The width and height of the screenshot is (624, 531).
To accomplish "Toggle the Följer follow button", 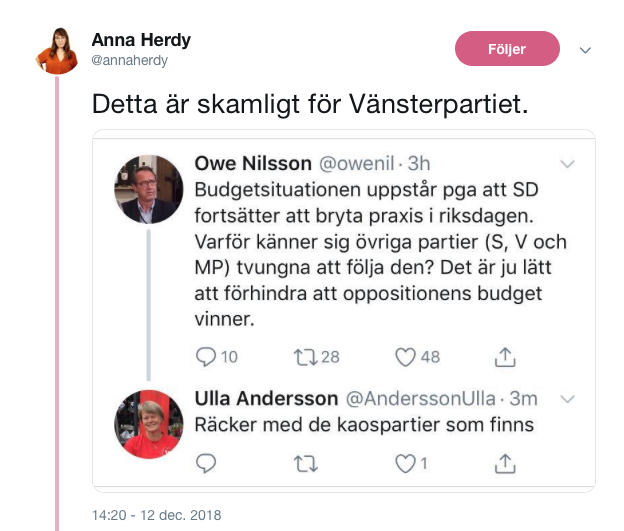I will click(506, 49).
